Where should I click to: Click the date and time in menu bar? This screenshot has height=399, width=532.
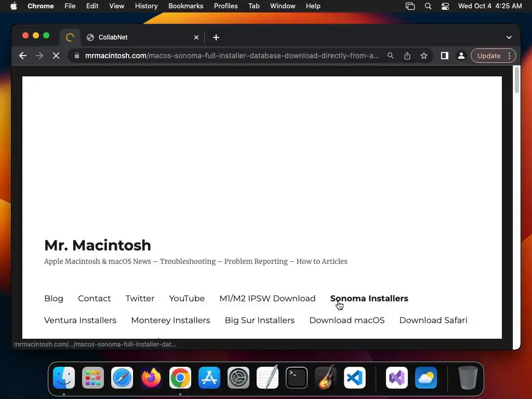[490, 6]
